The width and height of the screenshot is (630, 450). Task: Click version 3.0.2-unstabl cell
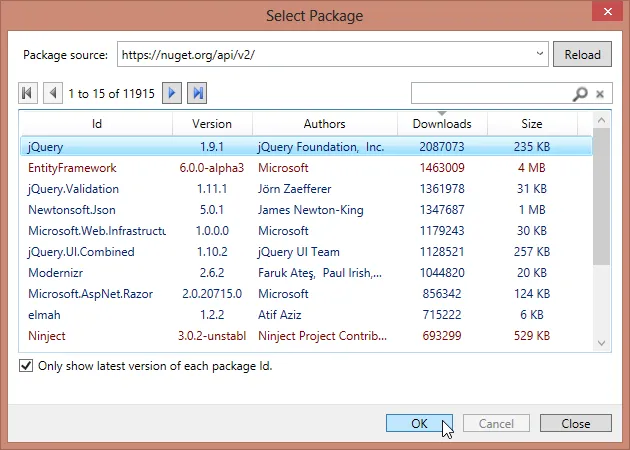point(212,336)
